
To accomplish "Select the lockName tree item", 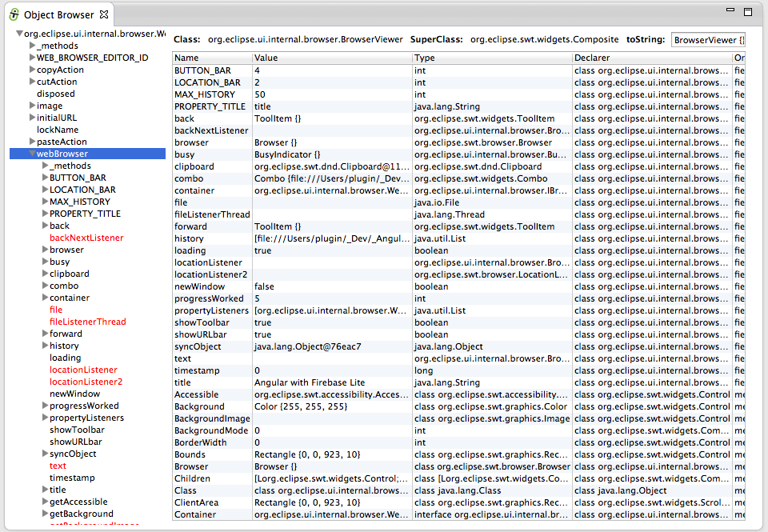I will pyautogui.click(x=58, y=130).
